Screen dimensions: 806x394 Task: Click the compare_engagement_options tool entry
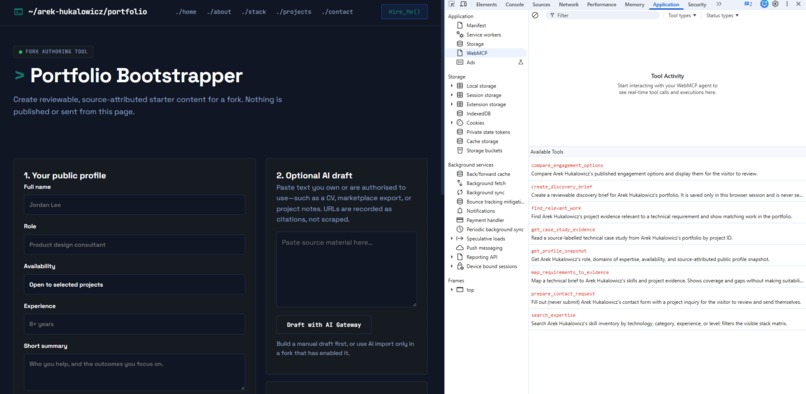pos(667,169)
